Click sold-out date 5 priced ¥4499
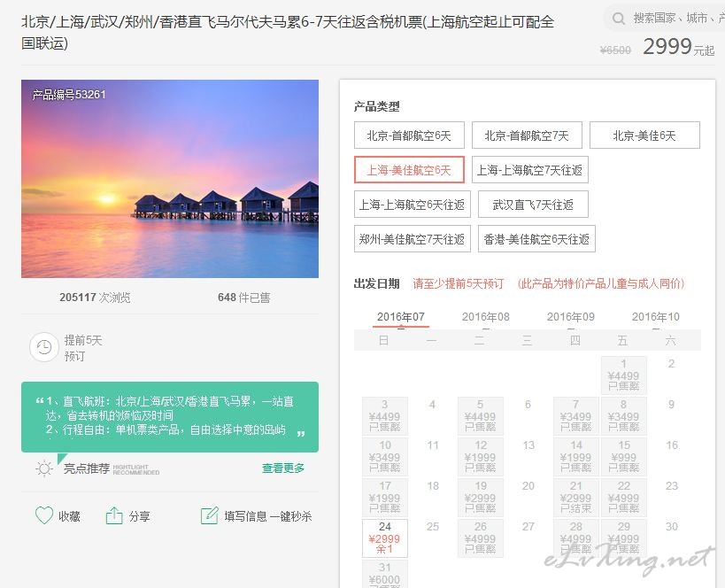Image resolution: width=725 pixels, height=588 pixels. [481, 416]
